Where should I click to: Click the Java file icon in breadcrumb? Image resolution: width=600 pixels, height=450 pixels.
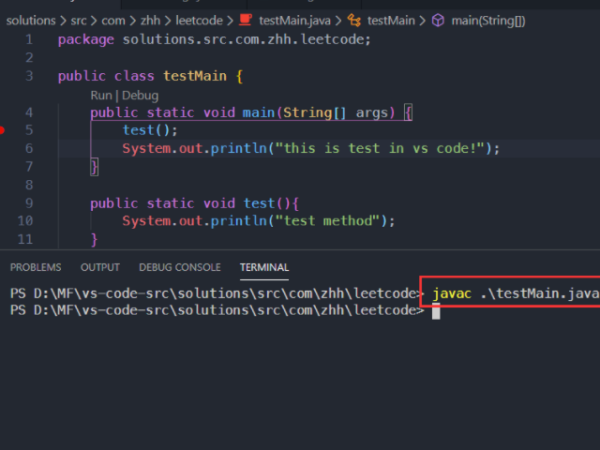pyautogui.click(x=245, y=20)
